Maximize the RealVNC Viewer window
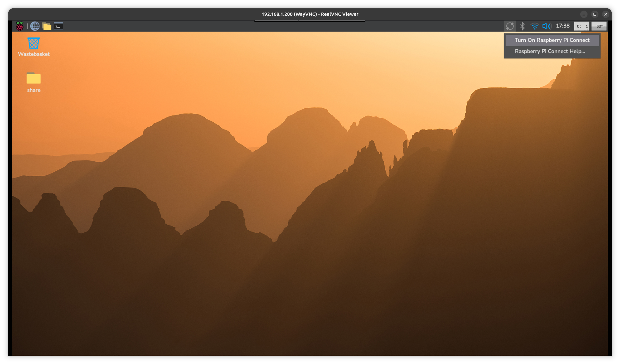Viewport: 620px width, 364px height. tap(595, 14)
